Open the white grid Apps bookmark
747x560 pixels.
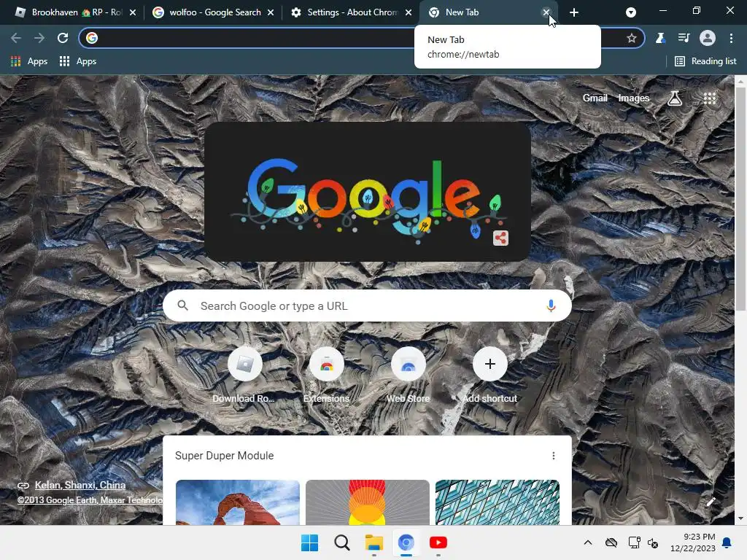[77, 61]
